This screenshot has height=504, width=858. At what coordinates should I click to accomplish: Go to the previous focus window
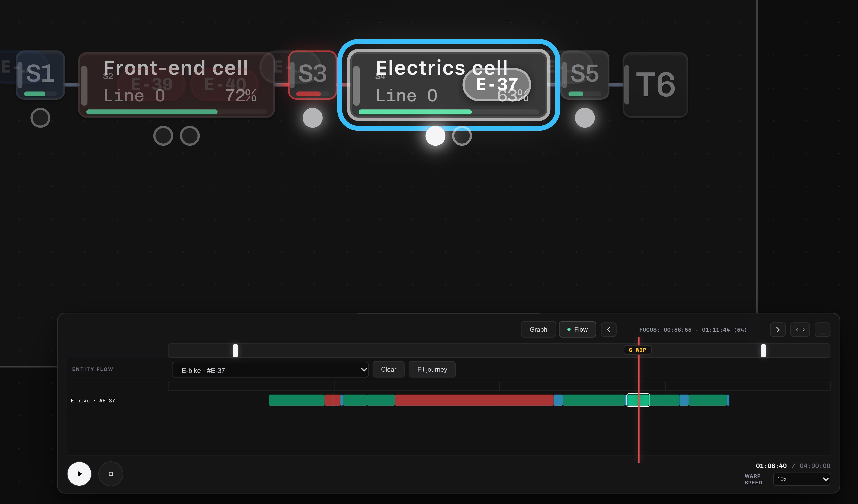click(609, 329)
